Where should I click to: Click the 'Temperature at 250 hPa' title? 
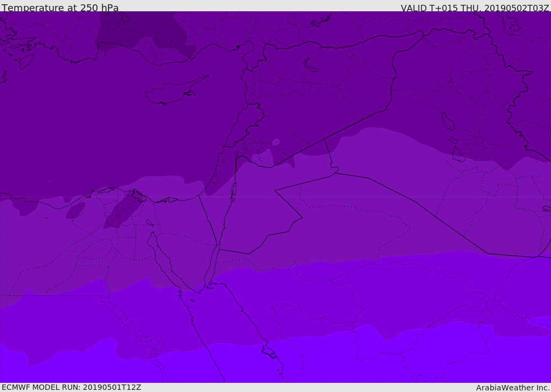click(x=60, y=8)
